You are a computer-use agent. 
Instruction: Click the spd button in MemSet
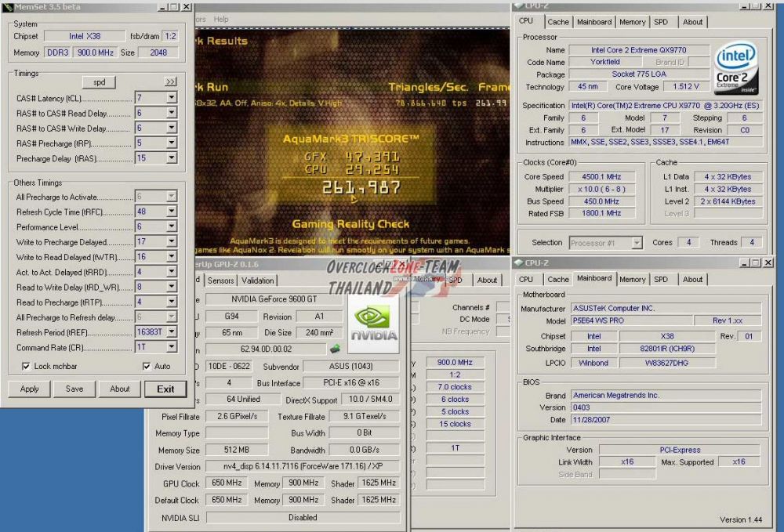[99, 82]
